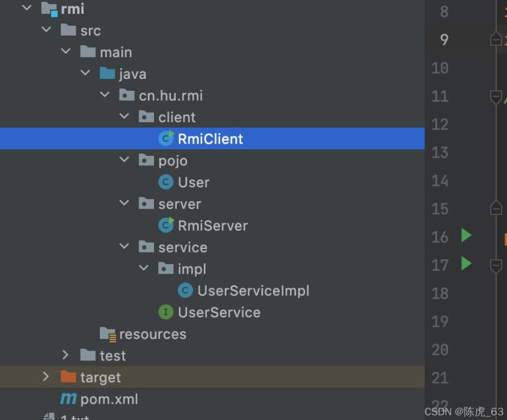Image resolution: width=507 pixels, height=420 pixels.
Task: Click the User class icon
Action: click(166, 182)
